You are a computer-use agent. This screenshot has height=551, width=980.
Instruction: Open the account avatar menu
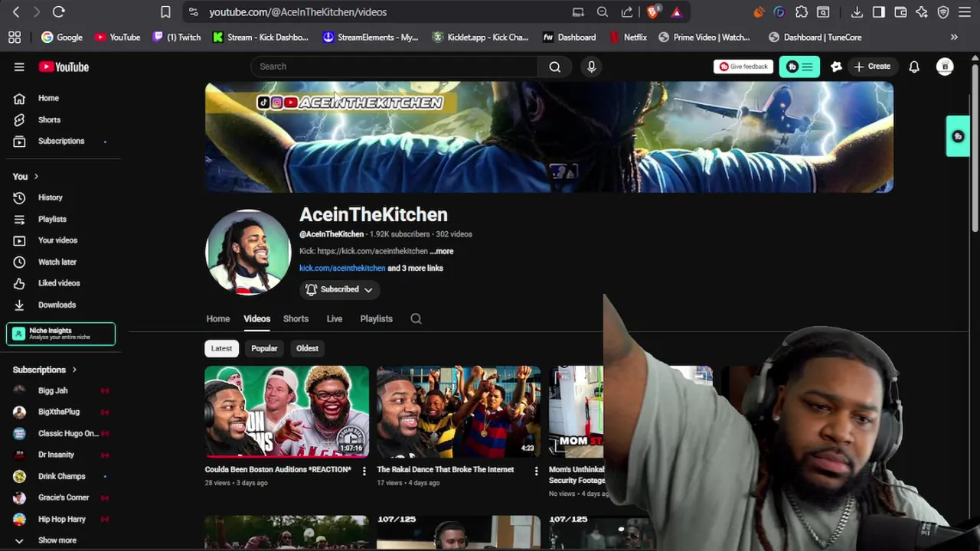point(945,67)
